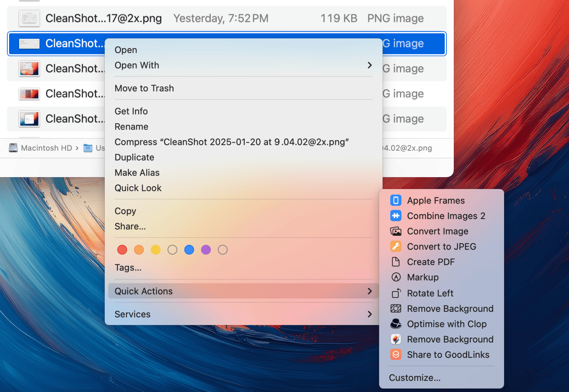Viewport: 569px width, 392px height.
Task: Click thumbnail of the selected CleanShot file
Action: coord(29,43)
